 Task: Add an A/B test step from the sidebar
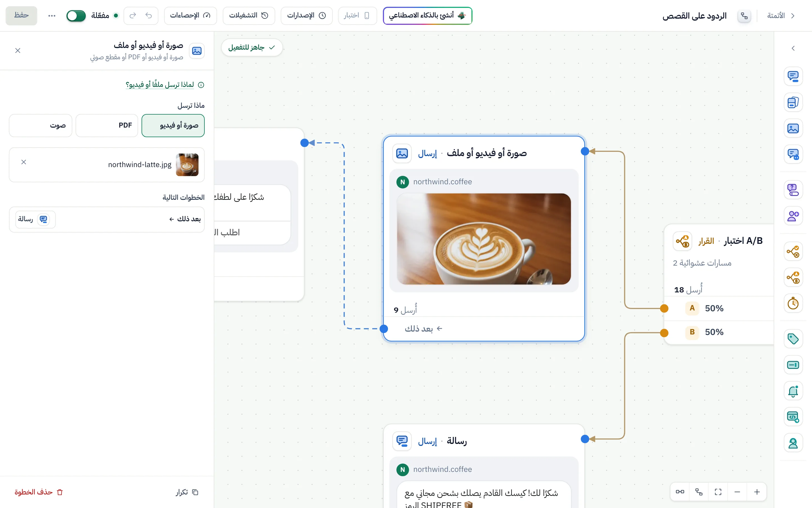click(x=793, y=277)
